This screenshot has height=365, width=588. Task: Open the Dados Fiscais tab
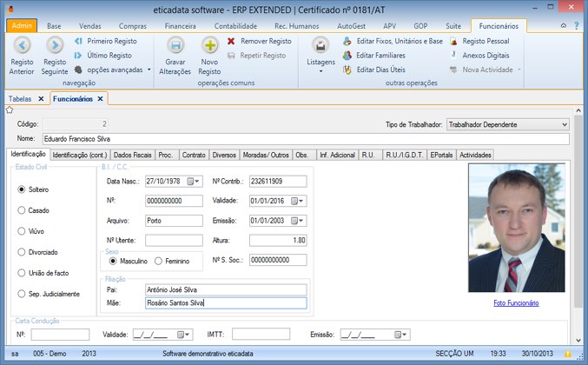134,155
